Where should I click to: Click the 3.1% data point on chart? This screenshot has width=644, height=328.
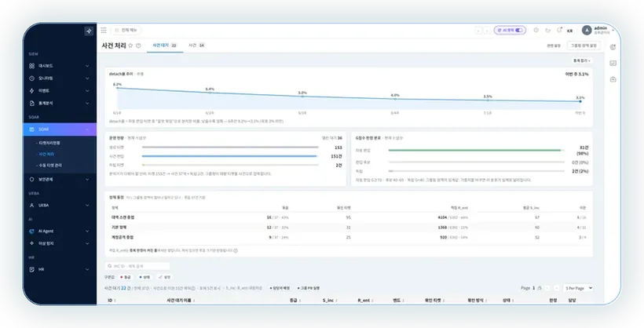580,101
